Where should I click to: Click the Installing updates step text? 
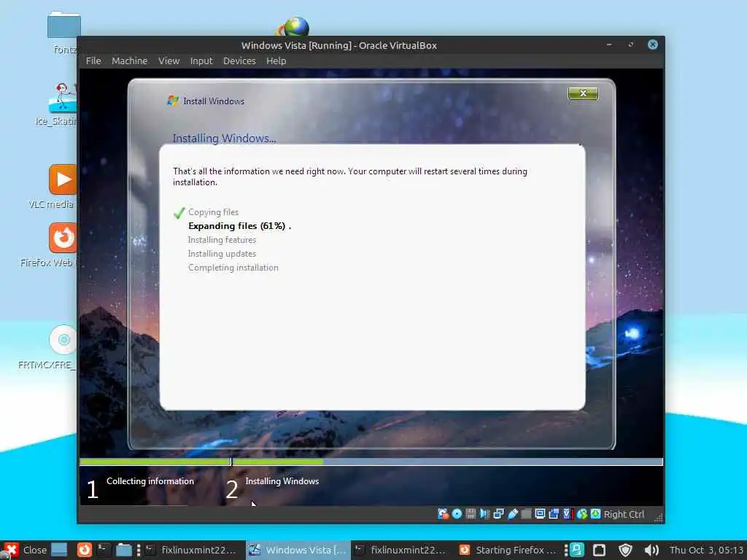pyautogui.click(x=222, y=254)
